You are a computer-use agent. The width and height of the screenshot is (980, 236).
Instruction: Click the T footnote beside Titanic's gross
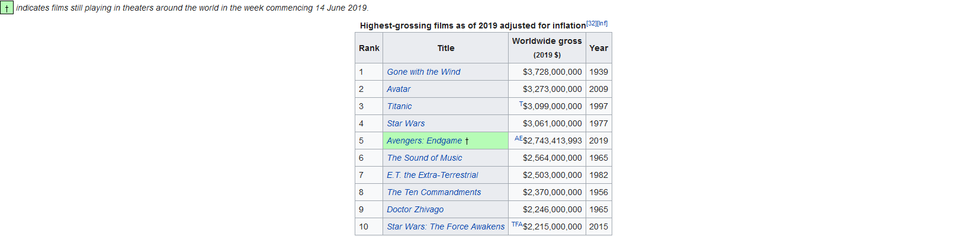pos(521,104)
